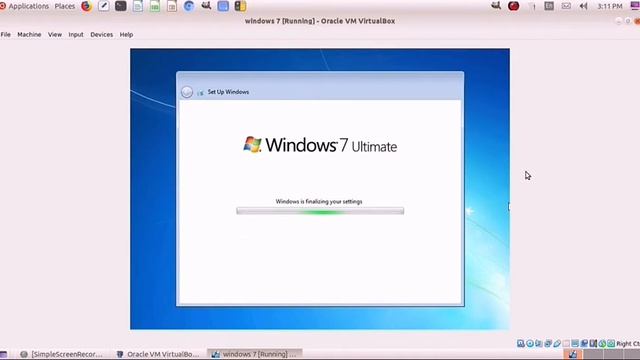Open the LibreOffice Writer launcher icon
Viewport: 640px width, 360px height.
(x=138, y=6)
